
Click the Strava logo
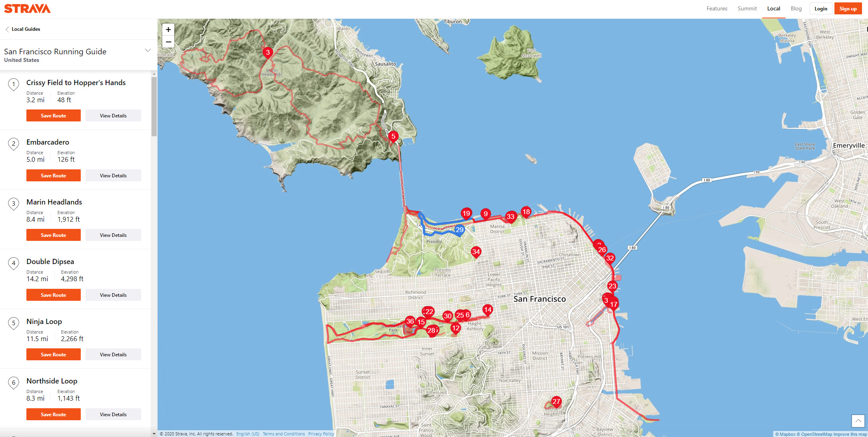click(27, 8)
